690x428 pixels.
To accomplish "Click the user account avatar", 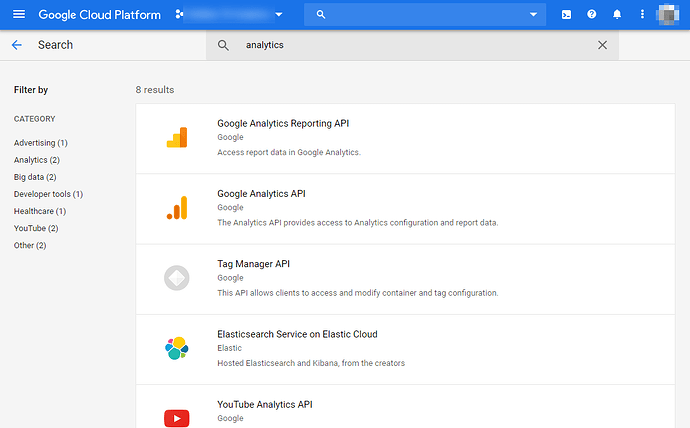I will pos(667,15).
